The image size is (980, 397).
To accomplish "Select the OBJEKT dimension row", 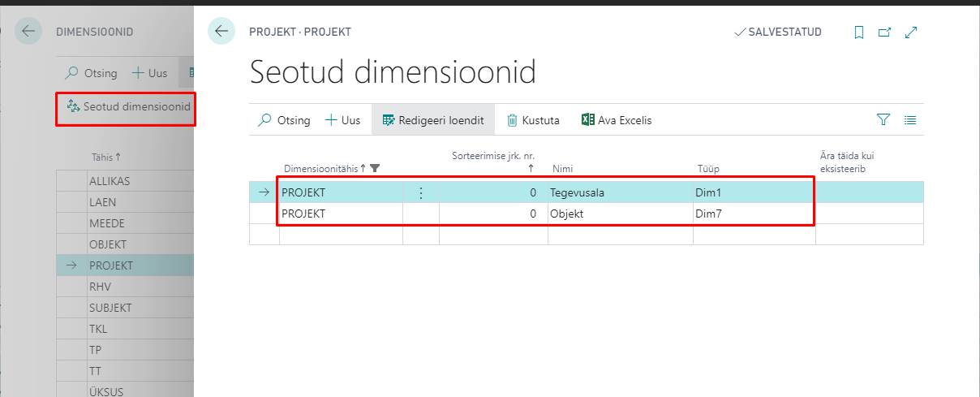I will tap(110, 244).
